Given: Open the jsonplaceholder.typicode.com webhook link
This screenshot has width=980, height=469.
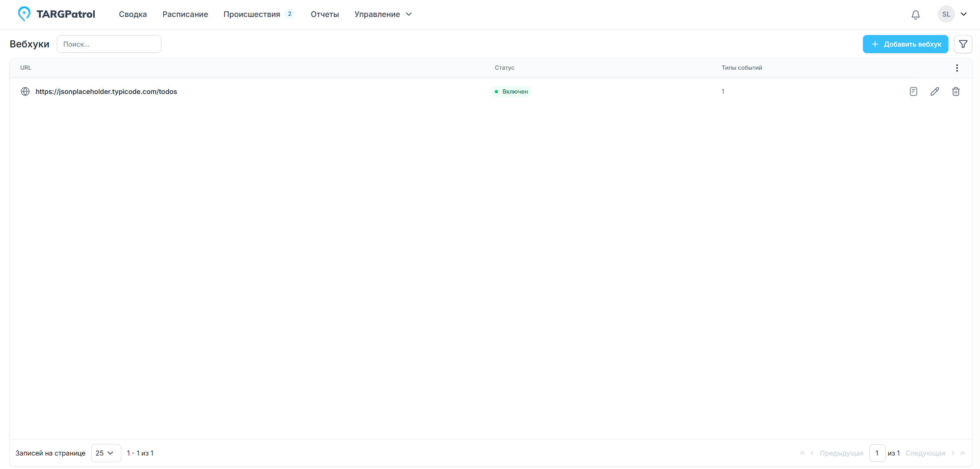Looking at the screenshot, I should pos(106,92).
